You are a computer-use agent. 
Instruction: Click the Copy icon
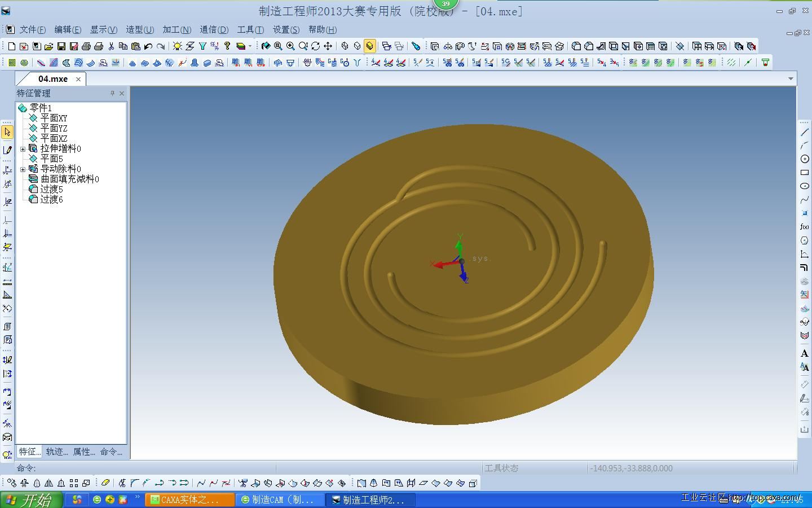point(123,46)
